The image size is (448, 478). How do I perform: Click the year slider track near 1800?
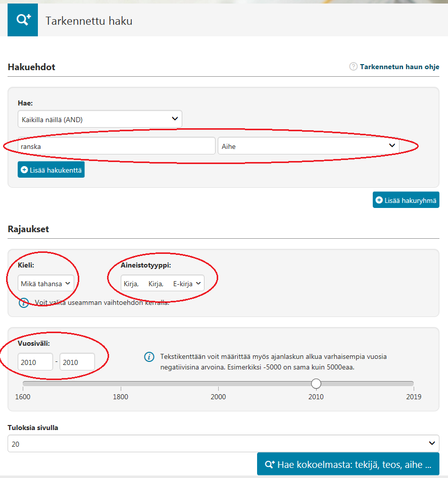121,384
